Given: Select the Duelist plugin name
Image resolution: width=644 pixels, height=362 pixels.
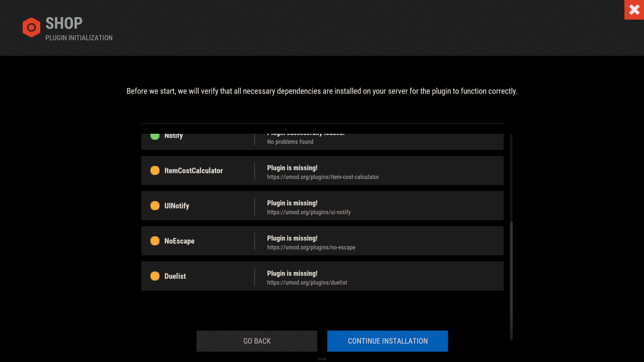Looking at the screenshot, I should (x=175, y=277).
